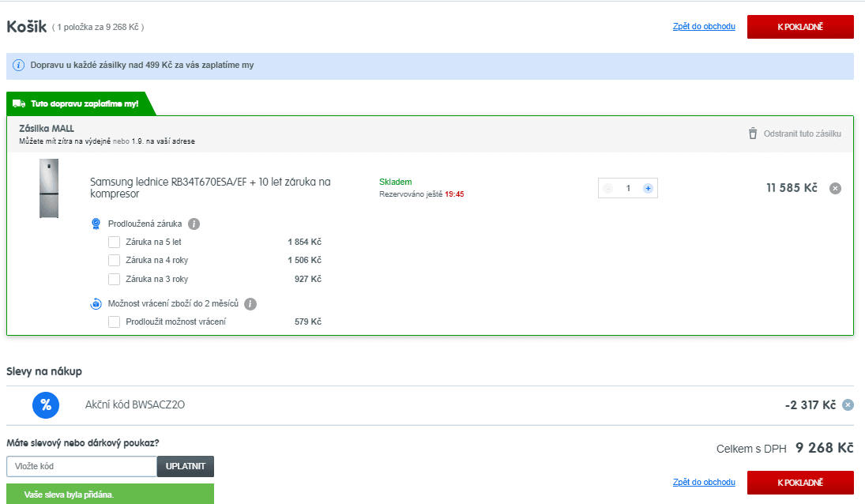Remove the Samsung fridge with the X icon
This screenshot has width=865, height=504.
(835, 189)
